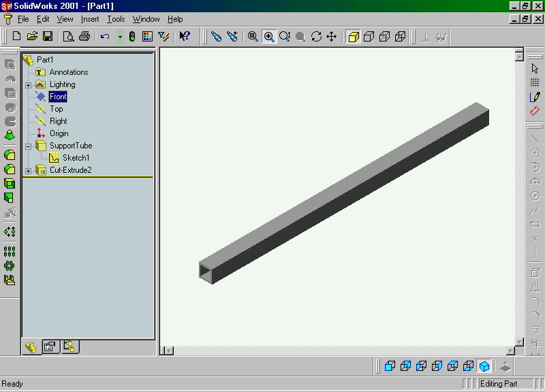Select the Pan view tool
The image size is (545, 392).
tap(332, 36)
